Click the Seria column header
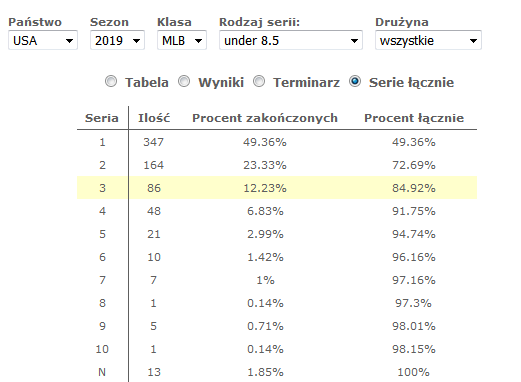This screenshot has width=521, height=382. (102, 118)
